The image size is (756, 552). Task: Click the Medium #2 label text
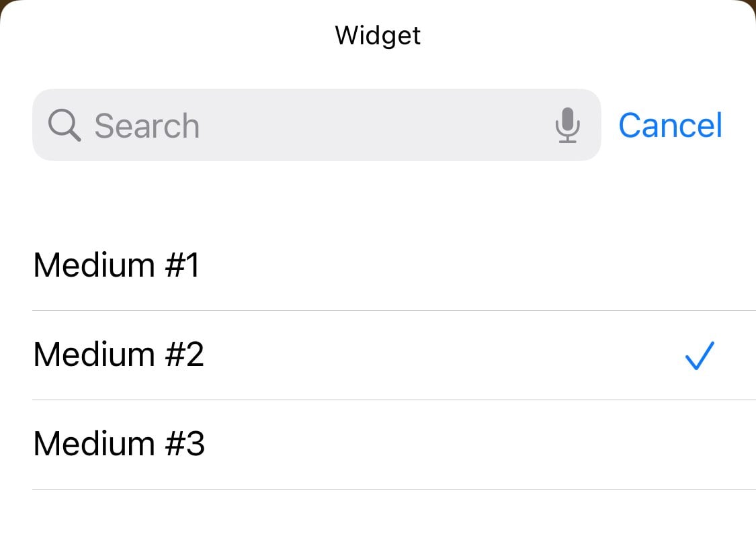118,355
